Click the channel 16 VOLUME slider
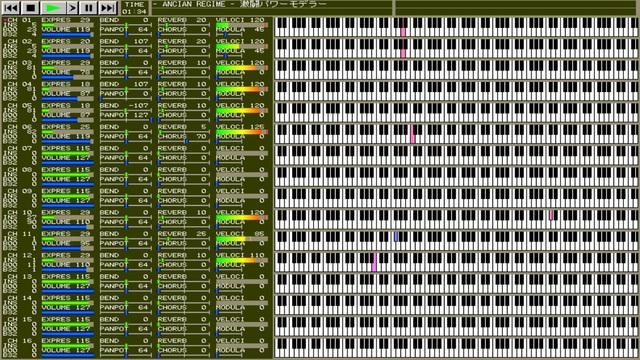This screenshot has width=640, height=360. click(x=67, y=356)
